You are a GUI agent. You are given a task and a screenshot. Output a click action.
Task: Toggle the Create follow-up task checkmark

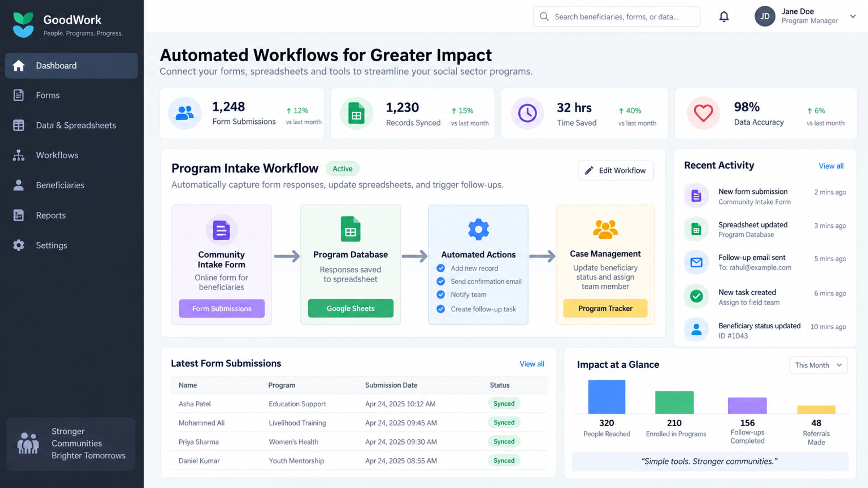coord(441,309)
